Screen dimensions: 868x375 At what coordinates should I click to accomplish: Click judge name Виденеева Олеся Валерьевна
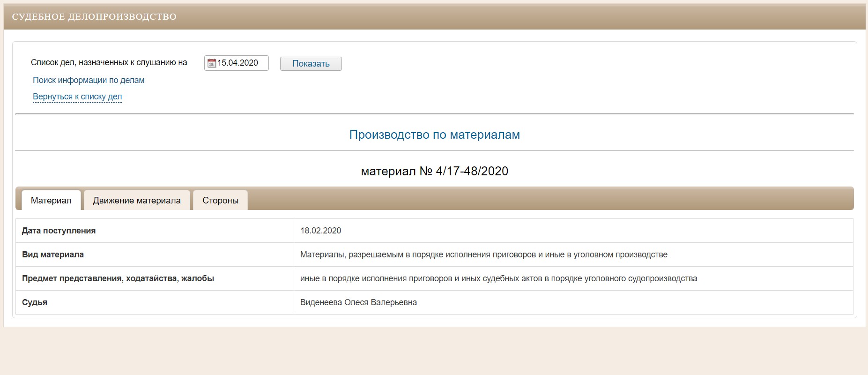coord(358,302)
